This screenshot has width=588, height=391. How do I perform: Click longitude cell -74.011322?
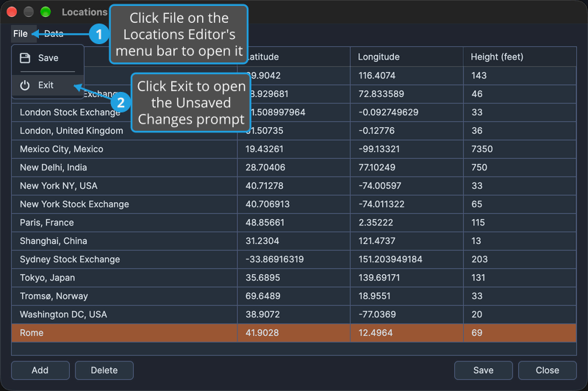pos(406,204)
